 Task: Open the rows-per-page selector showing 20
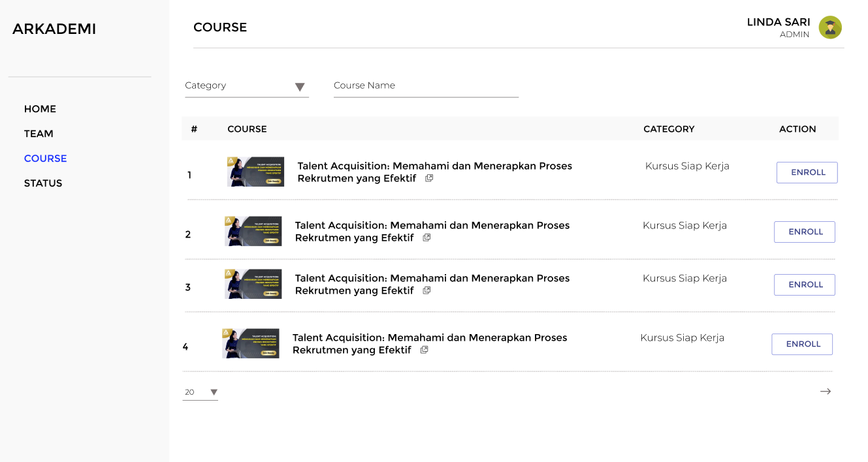click(200, 392)
